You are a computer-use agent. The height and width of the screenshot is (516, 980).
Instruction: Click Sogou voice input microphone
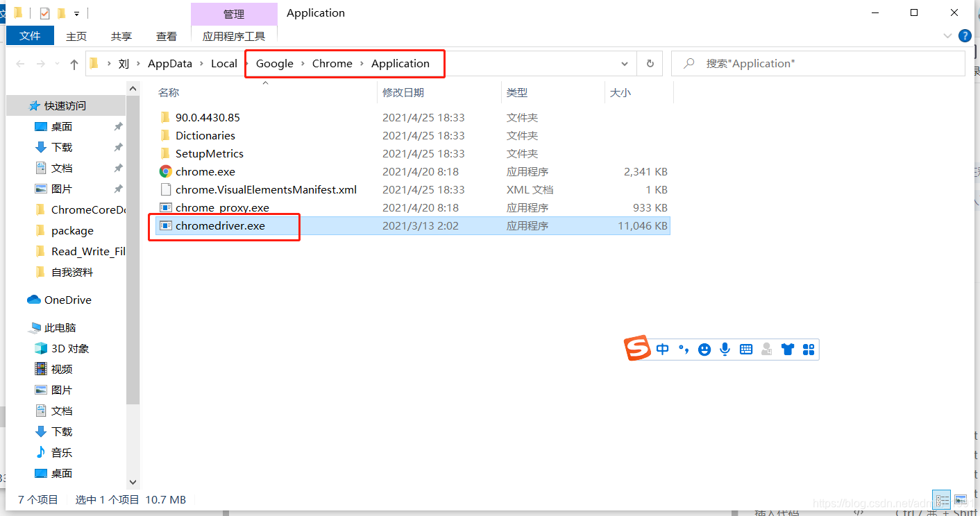725,350
